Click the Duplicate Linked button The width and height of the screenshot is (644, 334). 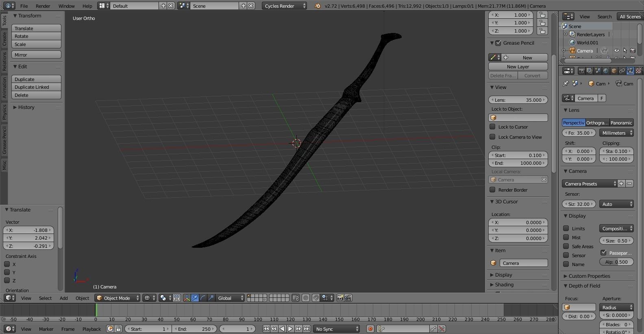click(36, 87)
